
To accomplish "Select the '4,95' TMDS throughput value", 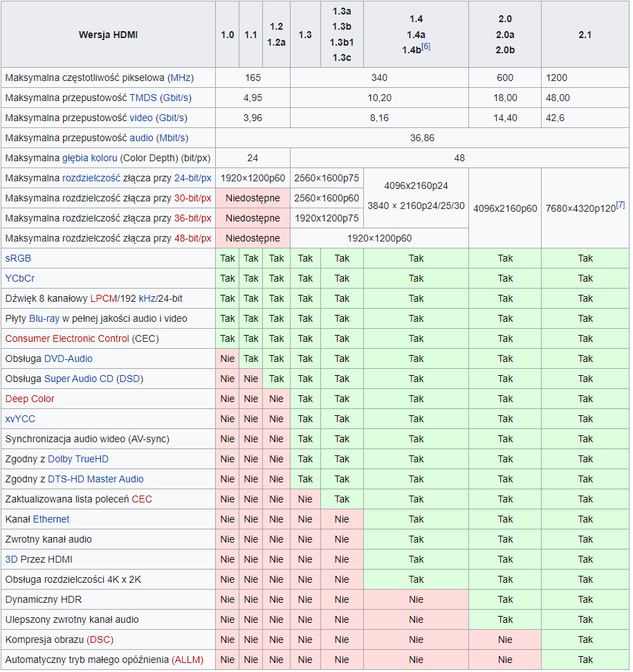I will point(253,98).
